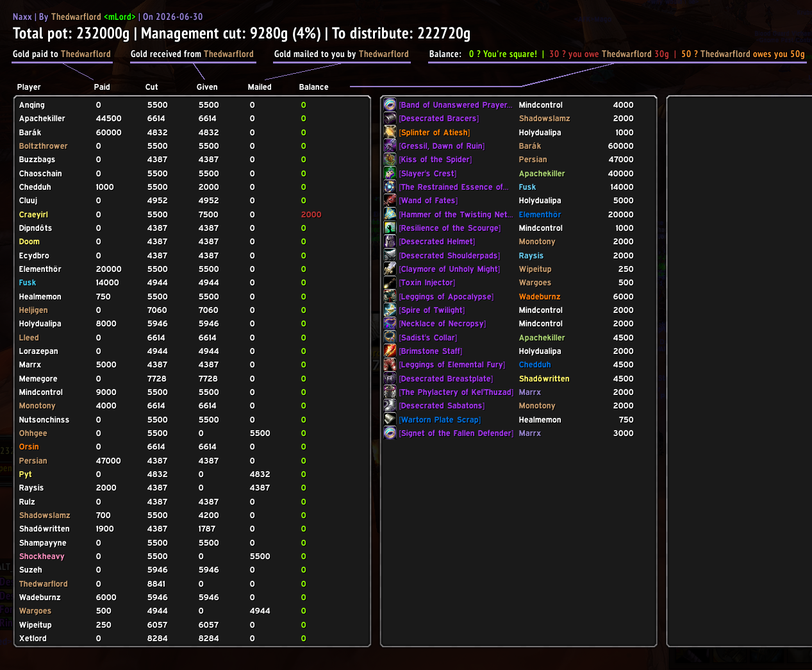The image size is (812, 670).
Task: Click the 'Gold paid to Thedwarflord' legend
Action: pyautogui.click(x=62, y=54)
